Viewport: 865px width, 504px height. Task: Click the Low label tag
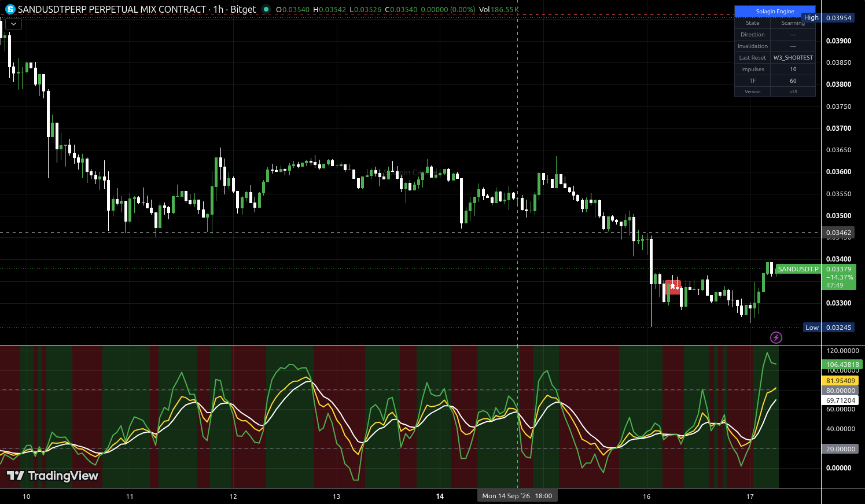click(812, 328)
